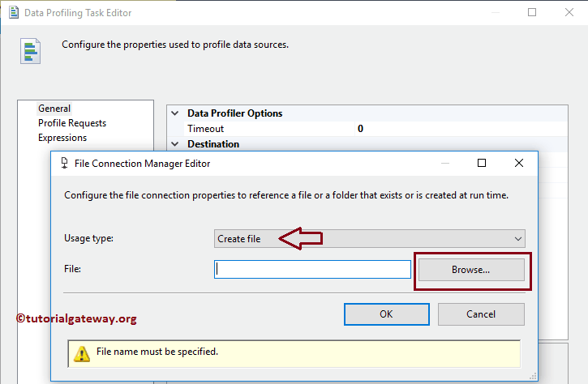This screenshot has height=384, width=588.
Task: Collapse the Data Profiler Options section
Action: [174, 113]
